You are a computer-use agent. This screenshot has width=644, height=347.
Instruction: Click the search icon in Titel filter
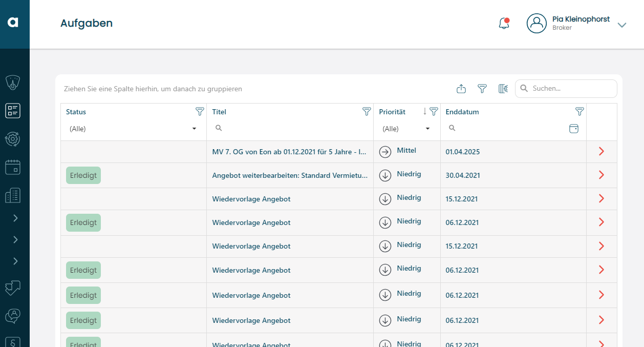[x=219, y=128]
